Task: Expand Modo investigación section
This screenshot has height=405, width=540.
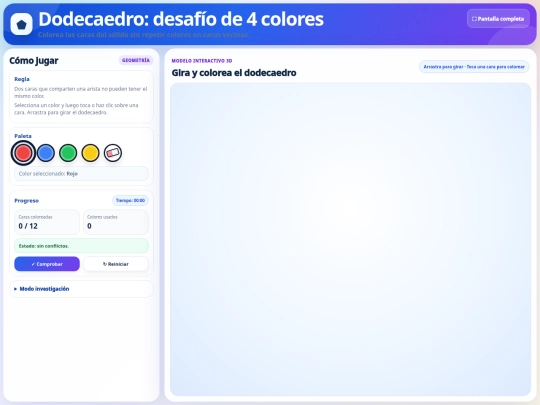Action: [81, 289]
